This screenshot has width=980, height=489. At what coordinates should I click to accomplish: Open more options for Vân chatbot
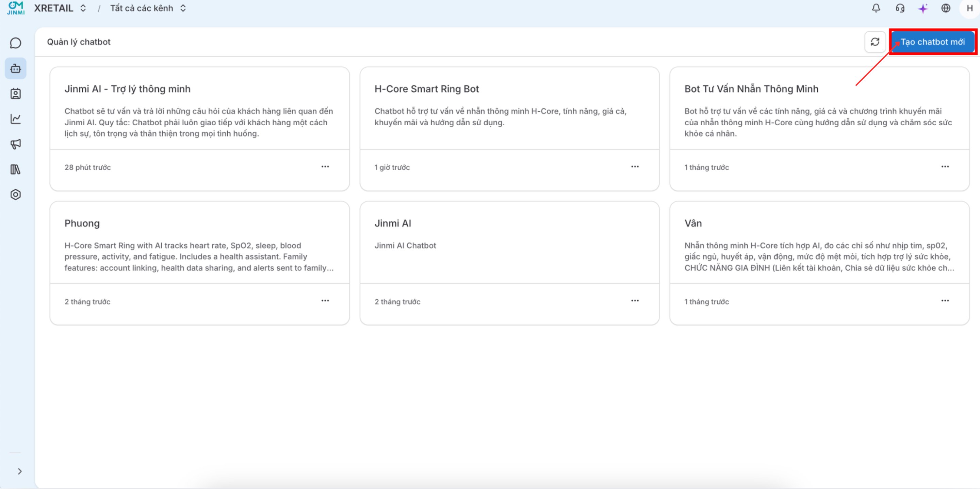pos(945,301)
